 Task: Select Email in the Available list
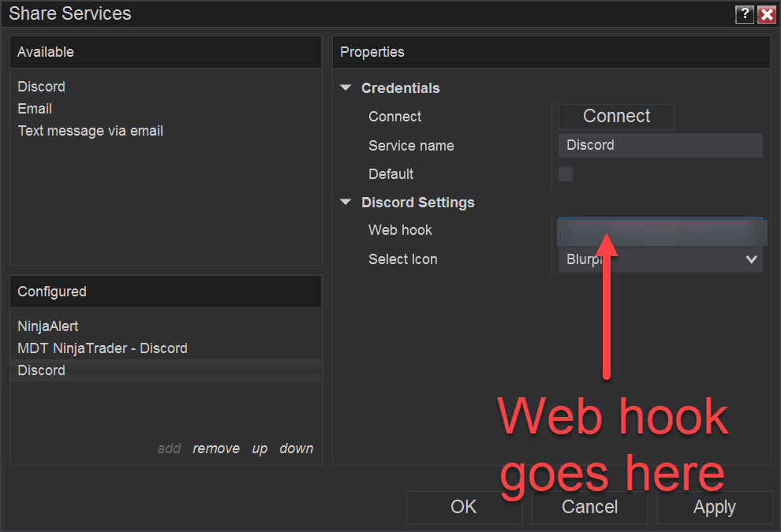tap(35, 109)
